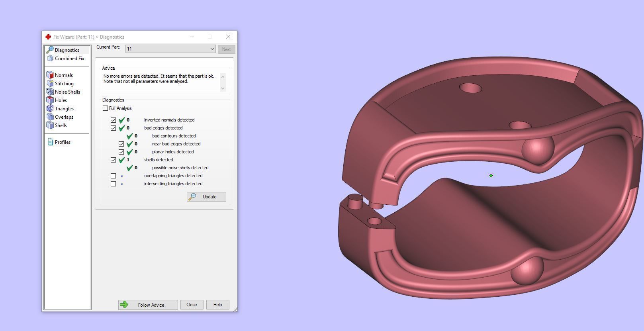Open the Overlaps fix page

point(64,117)
